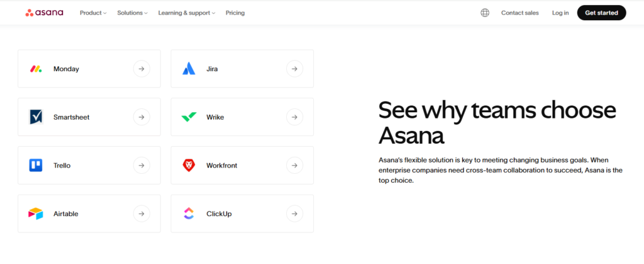This screenshot has width=644, height=264.
Task: Click the Log in link
Action: pos(560,13)
